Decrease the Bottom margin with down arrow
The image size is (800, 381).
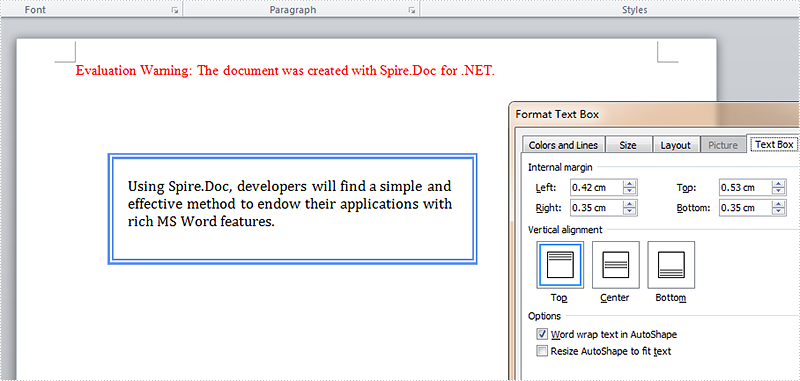(779, 212)
